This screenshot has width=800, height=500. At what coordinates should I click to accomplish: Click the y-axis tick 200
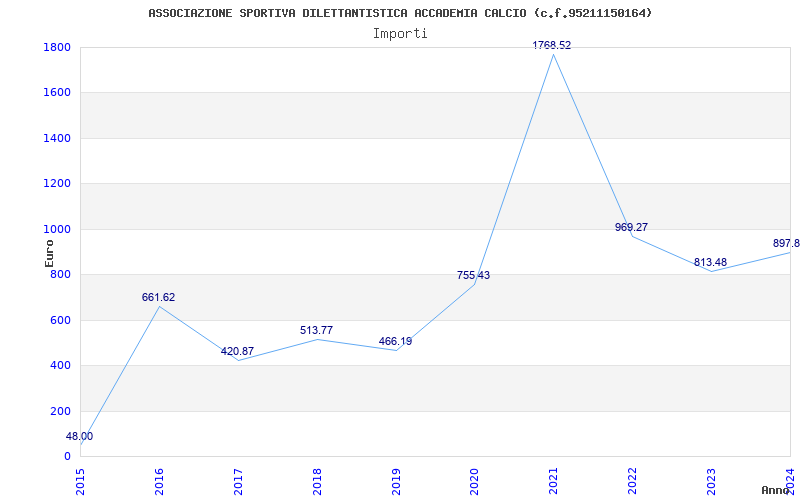[x=60, y=411]
